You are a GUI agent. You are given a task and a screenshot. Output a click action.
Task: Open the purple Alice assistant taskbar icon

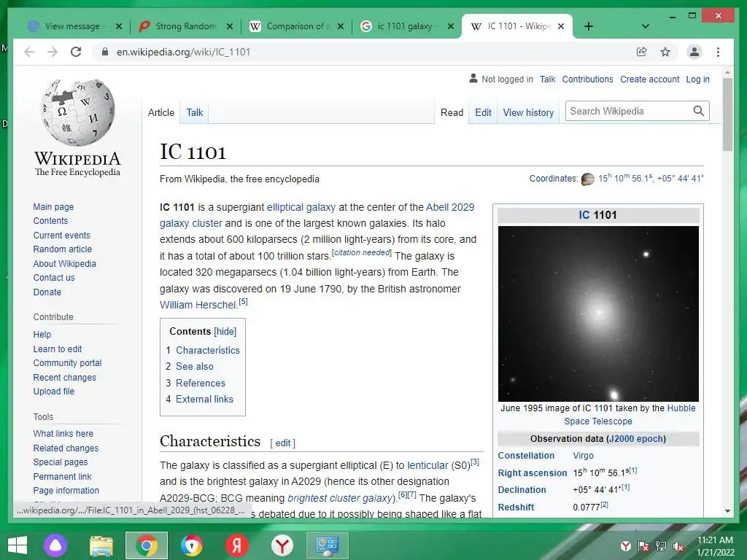[55, 545]
